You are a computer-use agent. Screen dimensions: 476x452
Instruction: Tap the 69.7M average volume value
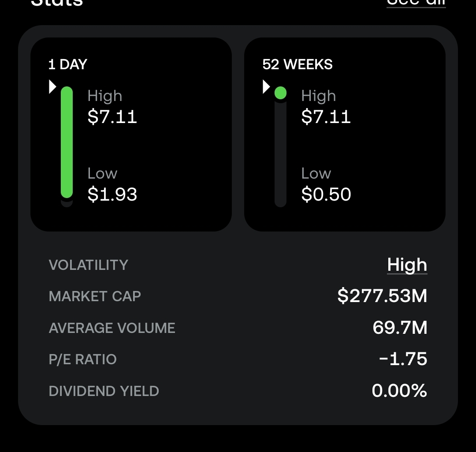(400, 328)
